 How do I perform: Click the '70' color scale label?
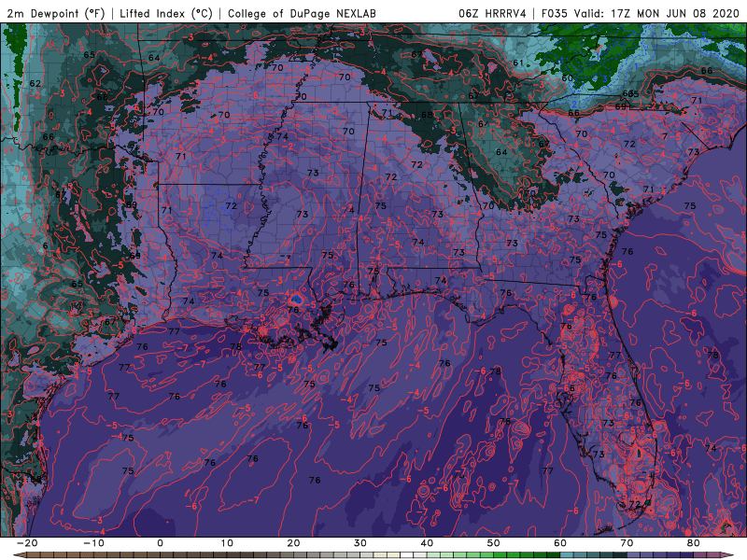(x=627, y=543)
